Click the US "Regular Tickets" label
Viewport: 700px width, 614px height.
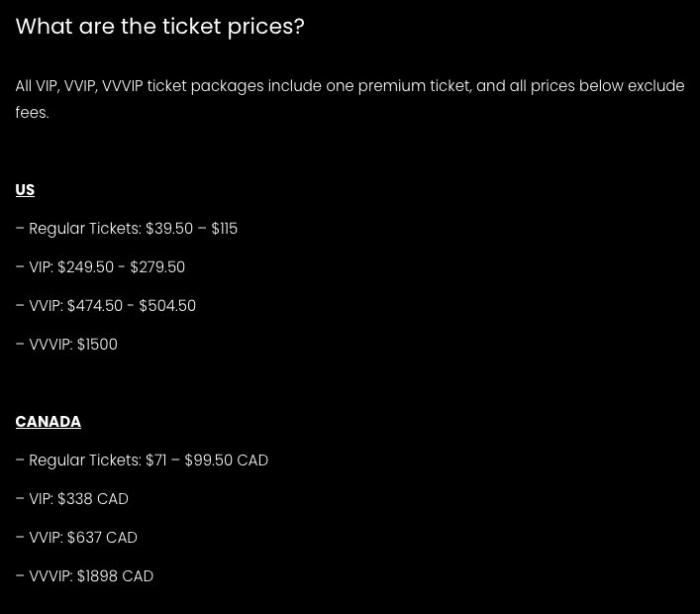tap(84, 229)
